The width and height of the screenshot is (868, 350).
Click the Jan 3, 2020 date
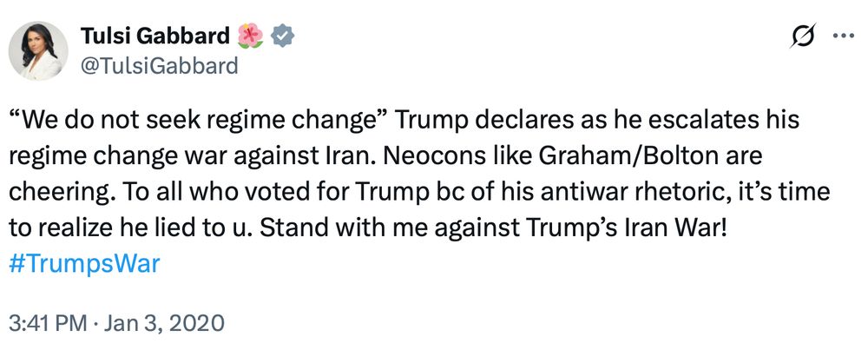pos(164,323)
